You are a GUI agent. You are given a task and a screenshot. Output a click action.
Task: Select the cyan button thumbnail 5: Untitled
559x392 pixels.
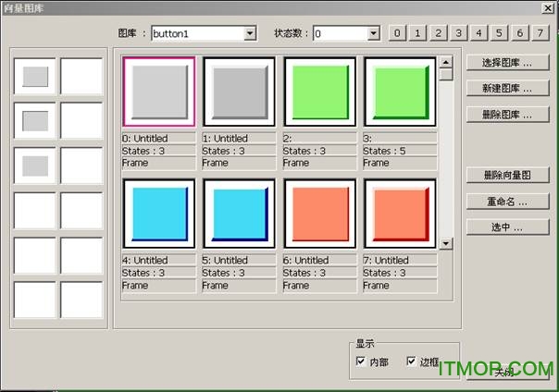coord(239,214)
